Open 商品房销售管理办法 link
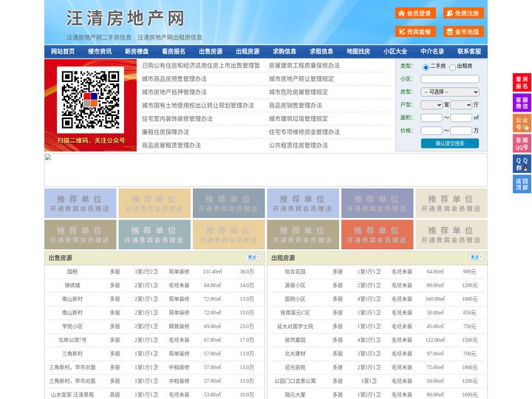The image size is (532, 399). pyautogui.click(x=296, y=106)
